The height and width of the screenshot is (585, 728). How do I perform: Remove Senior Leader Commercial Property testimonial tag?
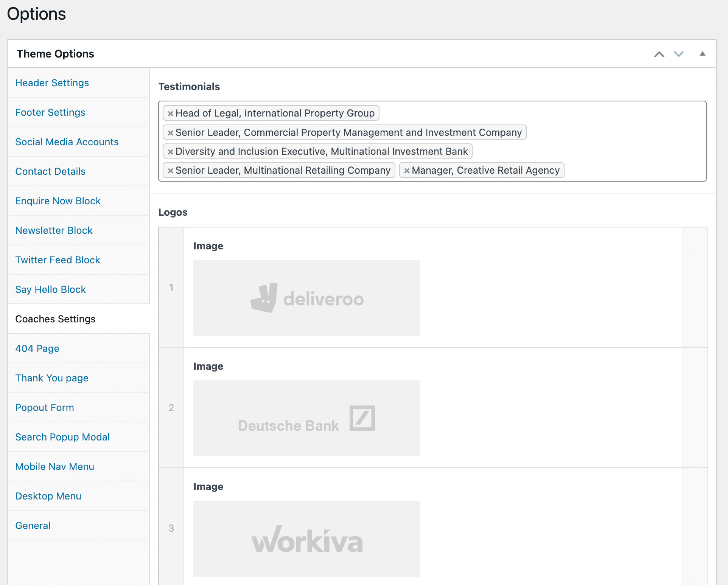tap(171, 133)
